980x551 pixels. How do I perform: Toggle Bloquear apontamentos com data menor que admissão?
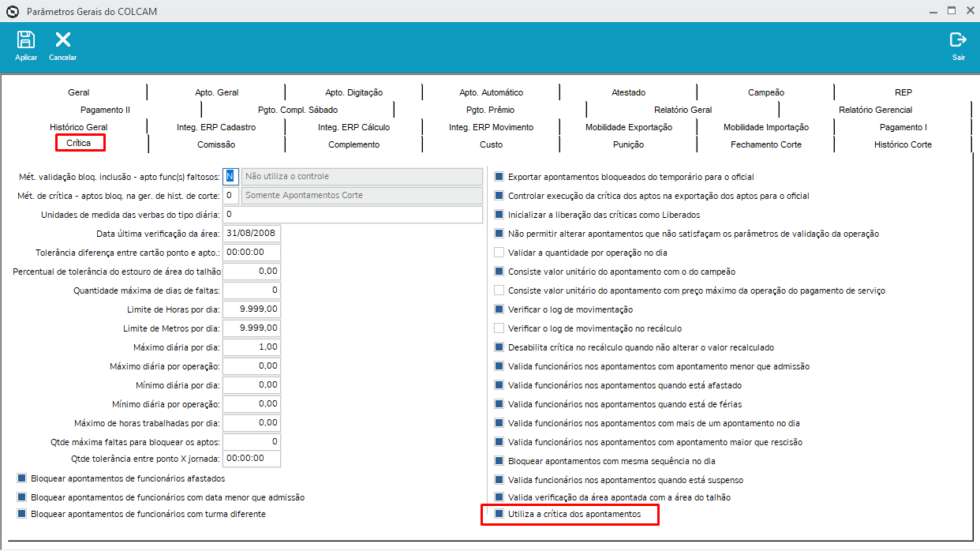click(21, 497)
